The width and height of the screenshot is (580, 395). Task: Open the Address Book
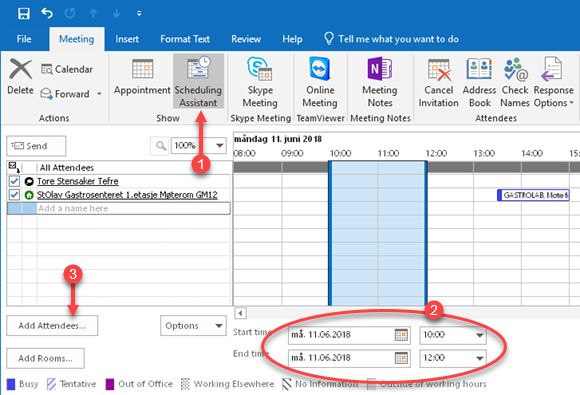(479, 82)
